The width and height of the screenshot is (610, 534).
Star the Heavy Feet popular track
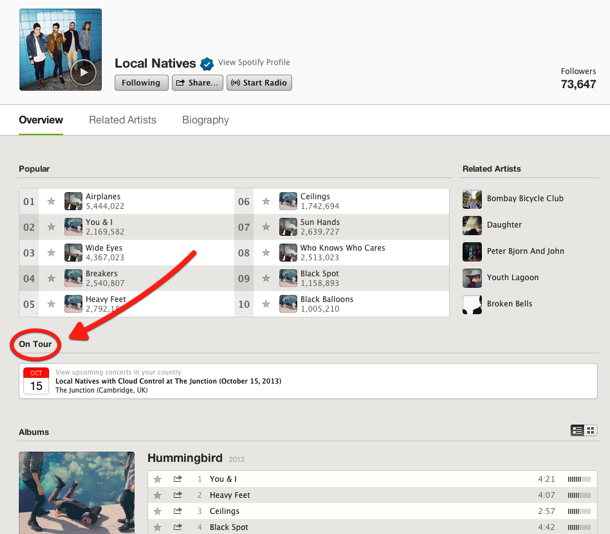coord(51,304)
